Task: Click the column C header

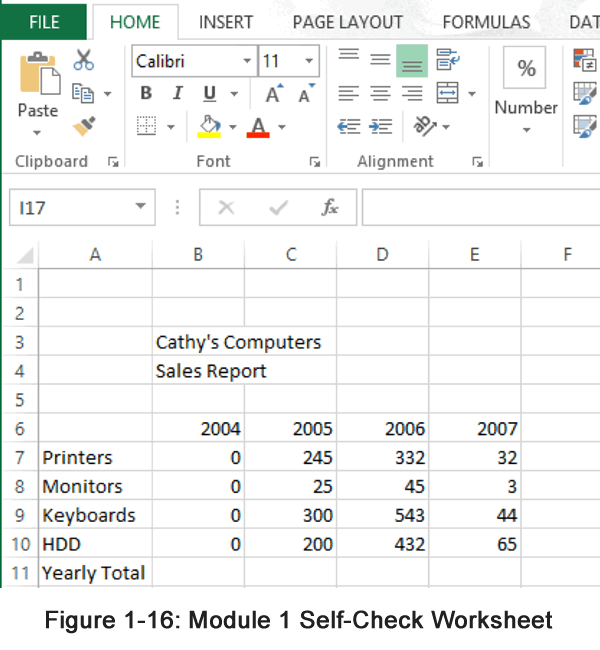Action: (x=290, y=255)
